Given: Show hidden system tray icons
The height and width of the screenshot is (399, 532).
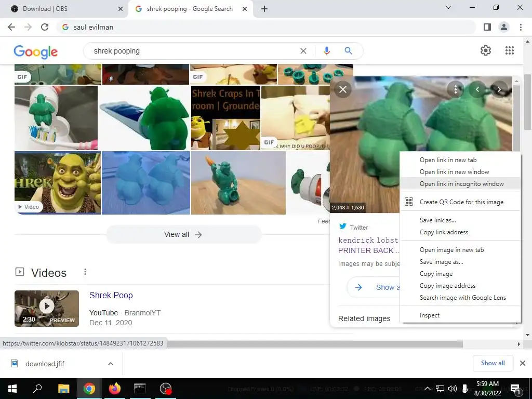Looking at the screenshot, I should pyautogui.click(x=428, y=389).
